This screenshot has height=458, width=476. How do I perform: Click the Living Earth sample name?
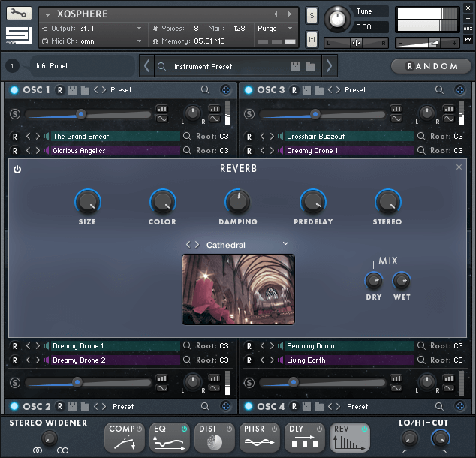pyautogui.click(x=306, y=360)
